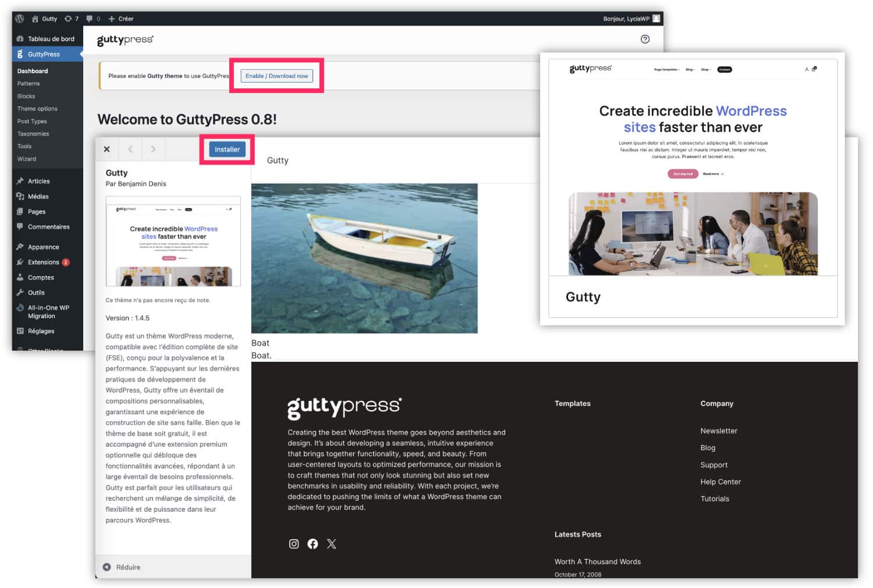The width and height of the screenshot is (873, 588).
Task: Click guttypress logo in theme card
Action: pyautogui.click(x=590, y=69)
